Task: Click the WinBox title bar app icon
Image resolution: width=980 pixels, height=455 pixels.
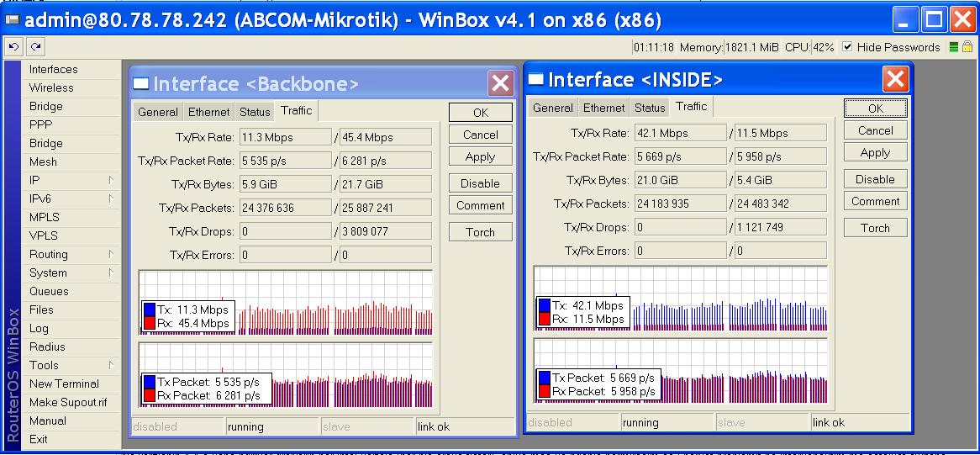Action: (12, 21)
